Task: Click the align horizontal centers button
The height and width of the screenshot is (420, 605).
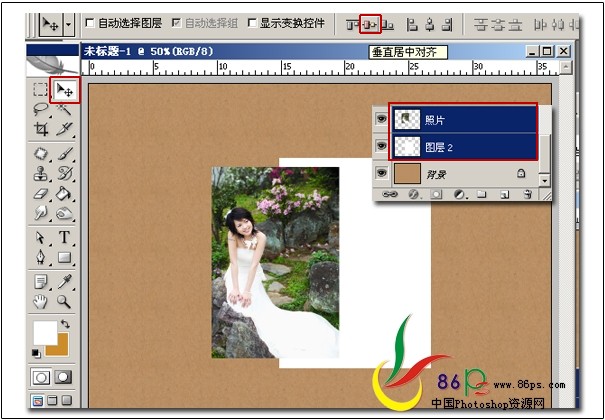Action: [429, 25]
